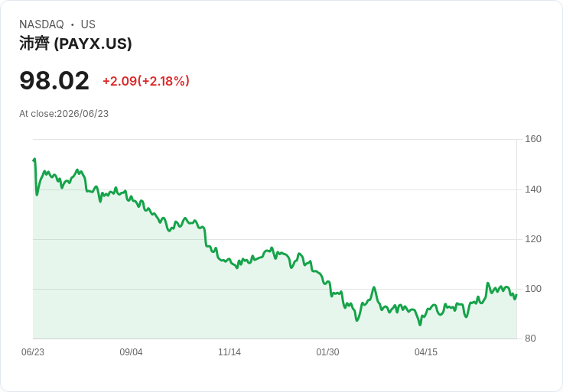
Task: Click the 140 price axis label
Action: tap(533, 190)
